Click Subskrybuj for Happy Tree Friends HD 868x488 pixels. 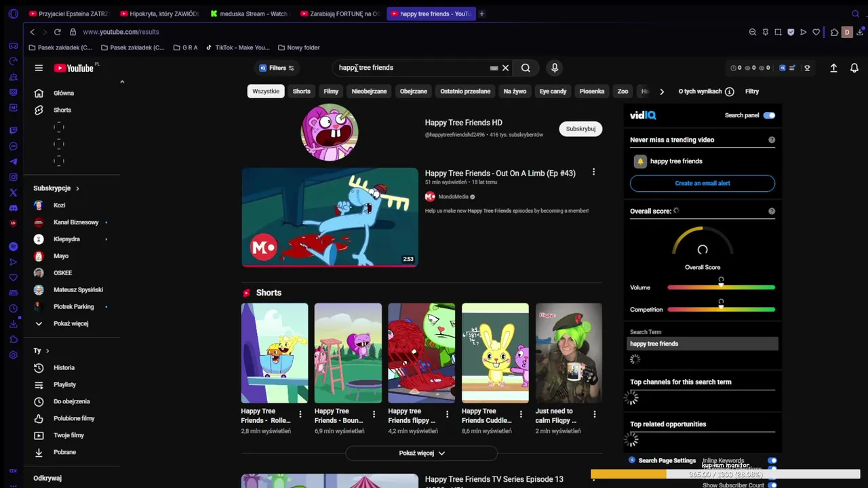click(x=580, y=129)
